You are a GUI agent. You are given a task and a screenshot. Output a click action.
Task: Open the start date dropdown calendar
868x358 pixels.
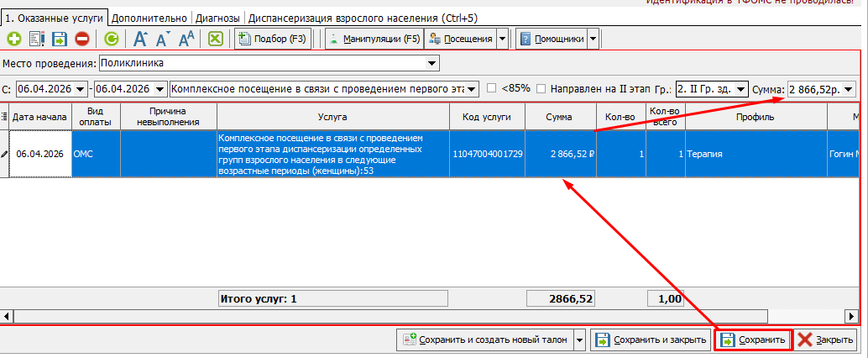coord(81,89)
